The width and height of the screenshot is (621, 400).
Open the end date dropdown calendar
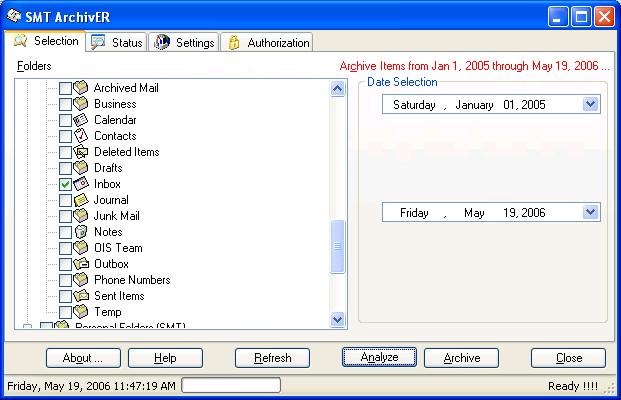point(590,212)
